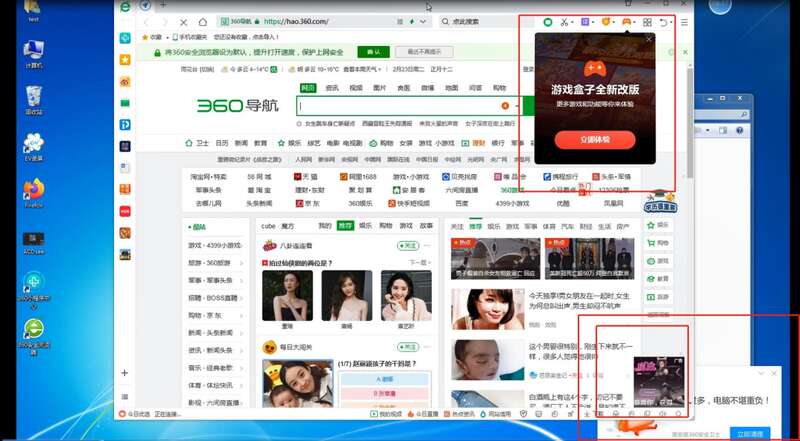Image resolution: width=800 pixels, height=441 pixels.
Task: Expand the 招聘·BOSS直聘 row chevron
Action: (241, 298)
